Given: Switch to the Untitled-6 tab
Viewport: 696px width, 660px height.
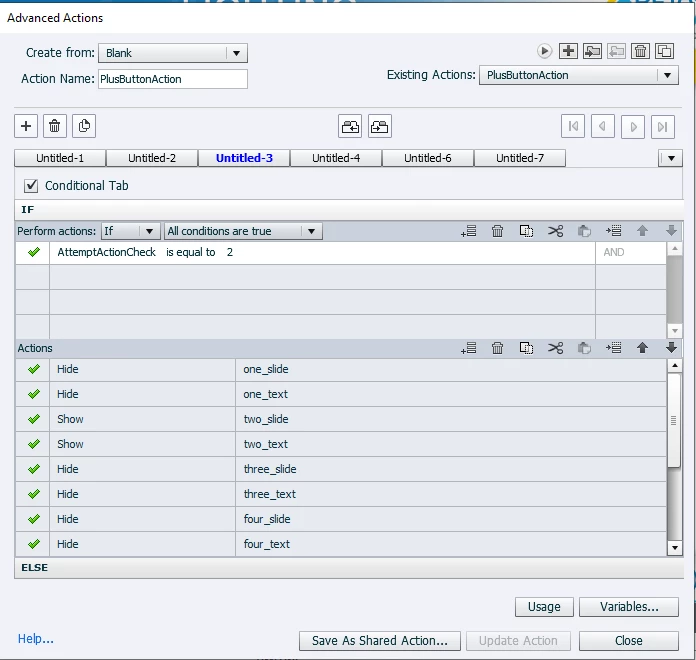Looking at the screenshot, I should tap(428, 158).
